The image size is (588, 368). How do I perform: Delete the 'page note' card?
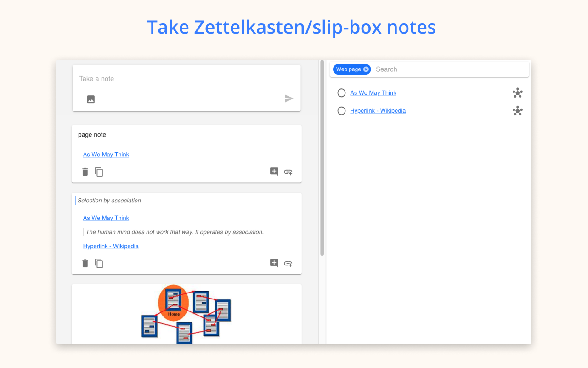[x=85, y=172]
